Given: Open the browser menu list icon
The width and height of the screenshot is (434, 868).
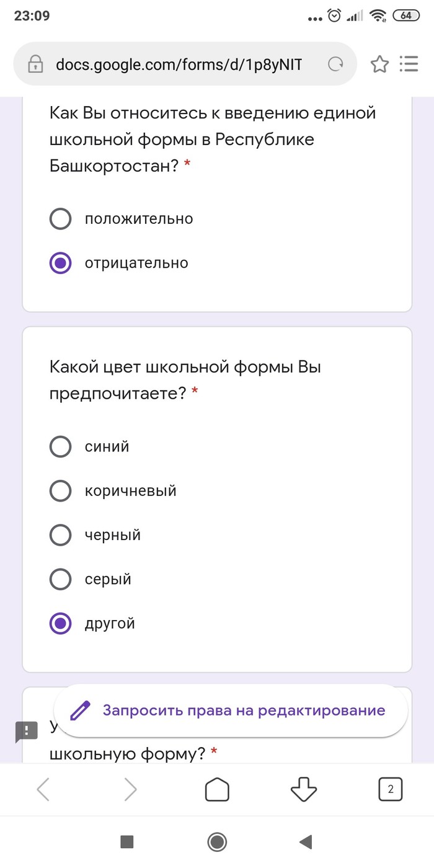Looking at the screenshot, I should tap(409, 64).
